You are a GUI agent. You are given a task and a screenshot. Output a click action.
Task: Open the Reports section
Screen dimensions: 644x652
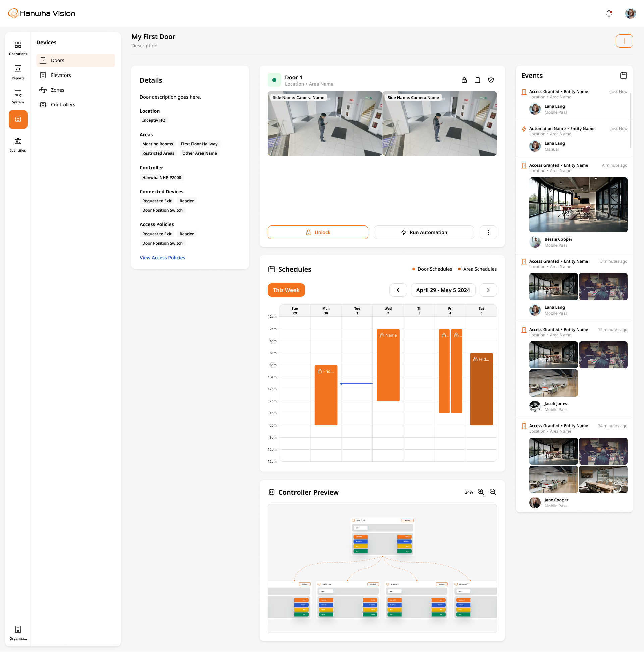(x=18, y=72)
